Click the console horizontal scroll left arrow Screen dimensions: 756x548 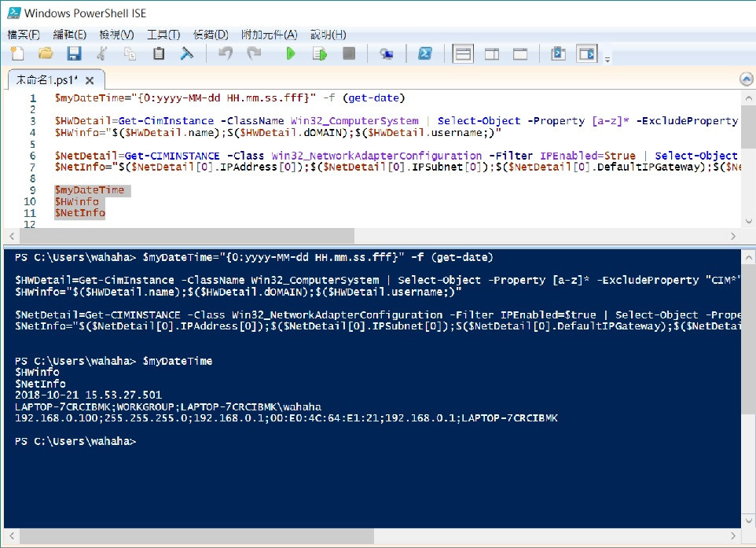tap(12, 535)
